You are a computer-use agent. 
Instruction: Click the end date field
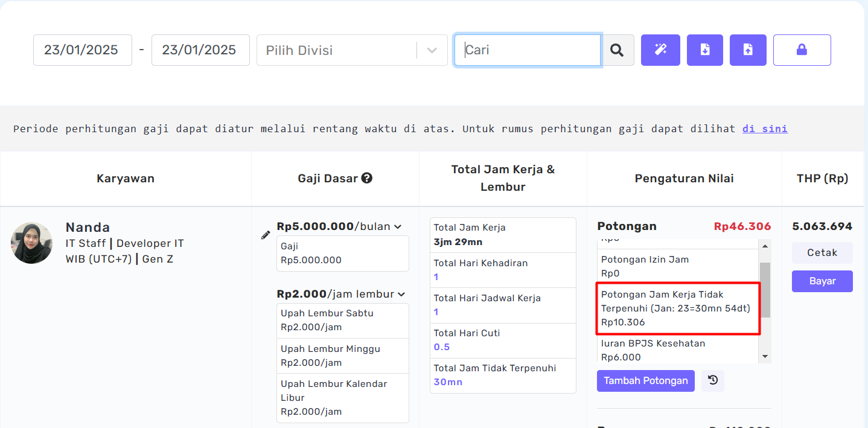(200, 50)
